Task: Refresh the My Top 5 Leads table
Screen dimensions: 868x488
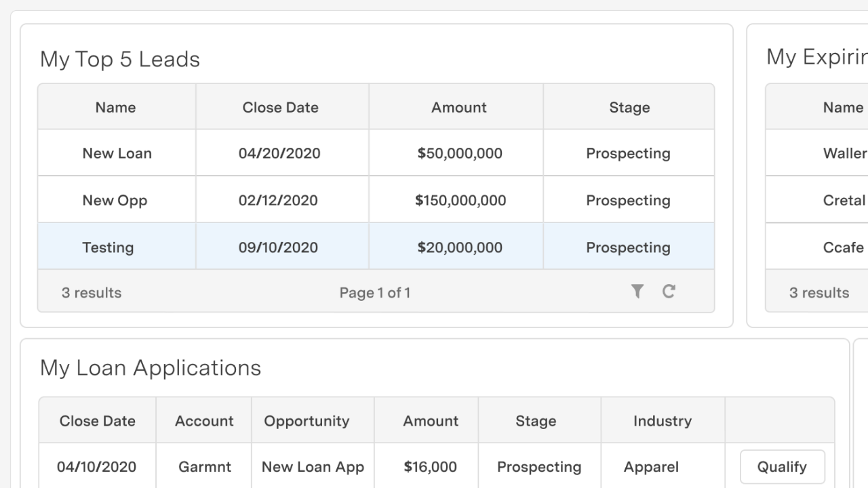Action: tap(669, 291)
